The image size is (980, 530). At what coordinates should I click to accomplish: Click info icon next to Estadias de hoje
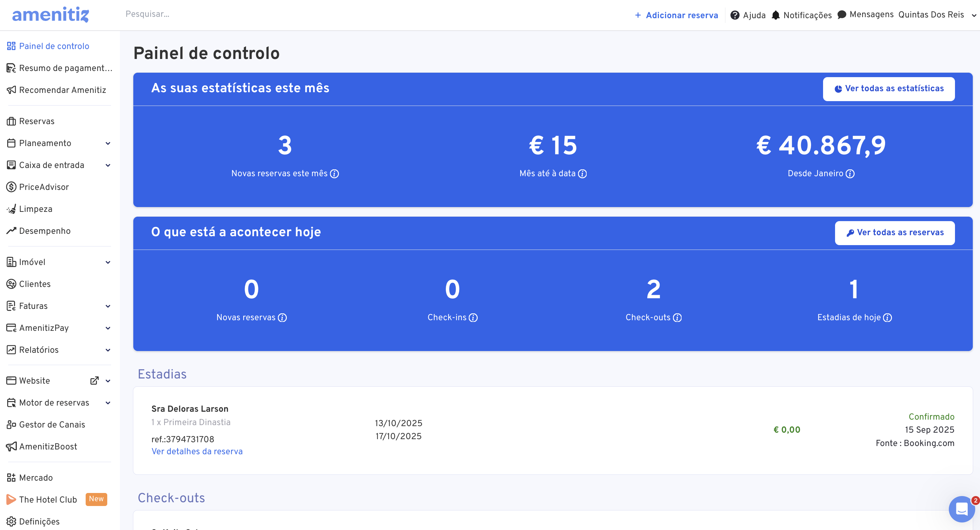click(x=887, y=317)
